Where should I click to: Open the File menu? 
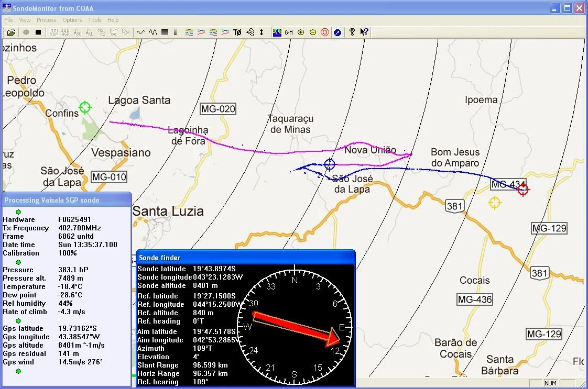point(8,20)
